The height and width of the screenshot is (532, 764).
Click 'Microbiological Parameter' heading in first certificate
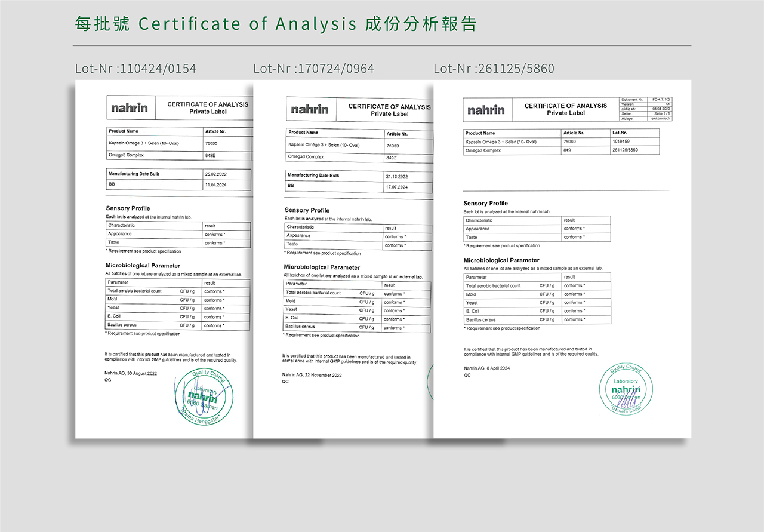[143, 266]
